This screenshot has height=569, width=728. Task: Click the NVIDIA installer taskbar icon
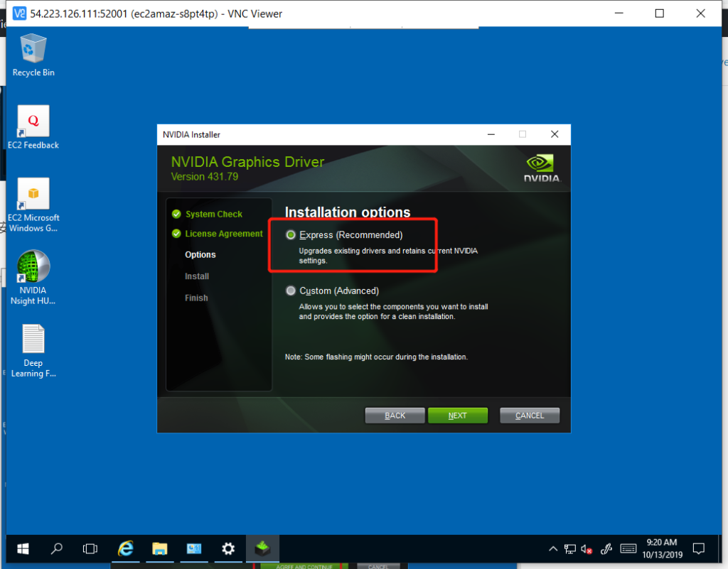(262, 548)
